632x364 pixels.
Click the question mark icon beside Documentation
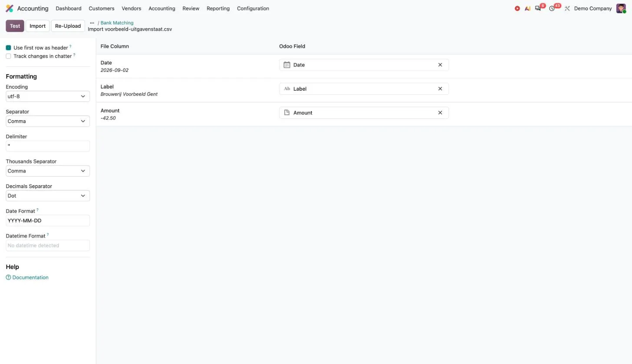tap(8, 277)
